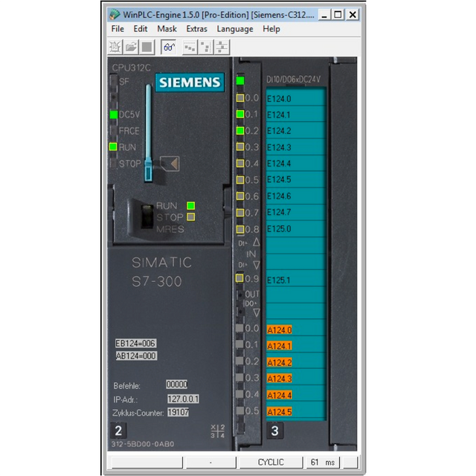Viewport: 476px width, 476px height.
Task: Click the 61 ms cycle time panel
Action: [x=322, y=462]
